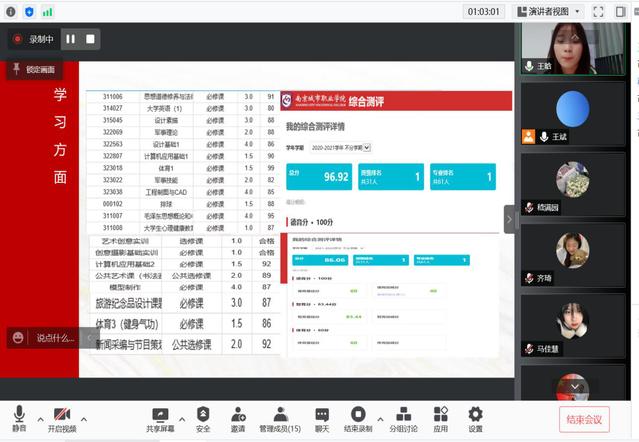Stop recording with square button in 录制中 bar
The image size is (639, 442).
90,39
